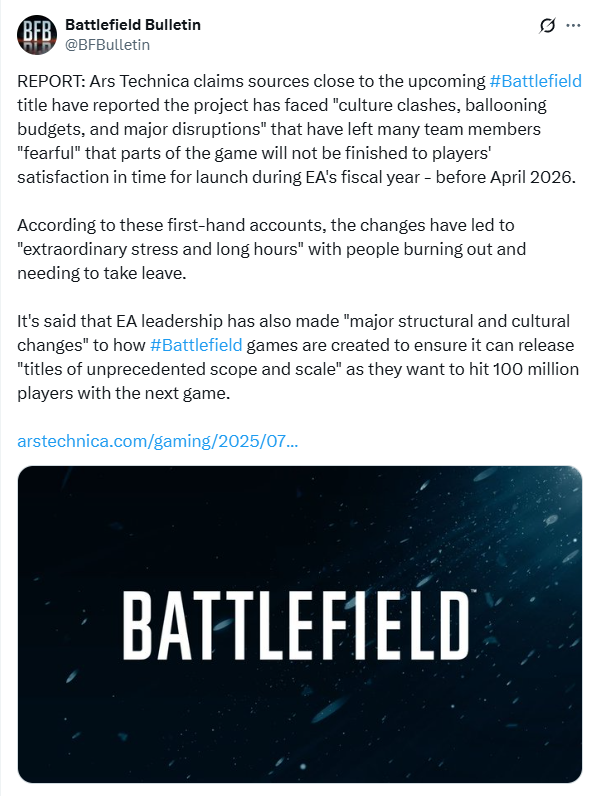The width and height of the screenshot is (590, 796).
Task: Click the Grok explain-post icon
Action: pyautogui.click(x=547, y=25)
